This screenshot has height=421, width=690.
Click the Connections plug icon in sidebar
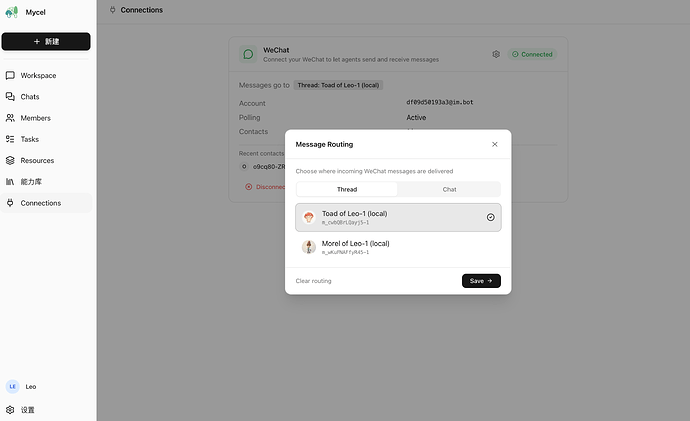pyautogui.click(x=10, y=203)
